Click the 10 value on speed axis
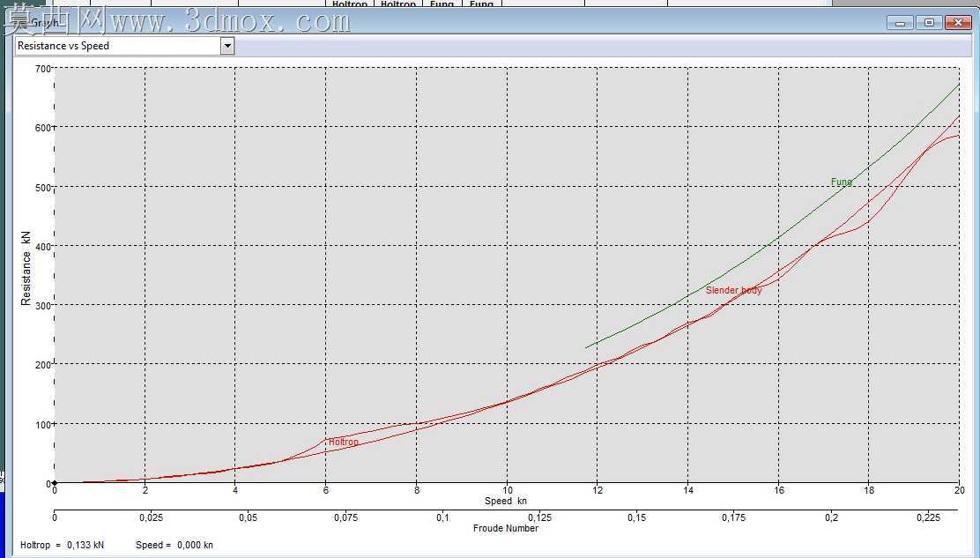The image size is (980, 558). tap(508, 490)
